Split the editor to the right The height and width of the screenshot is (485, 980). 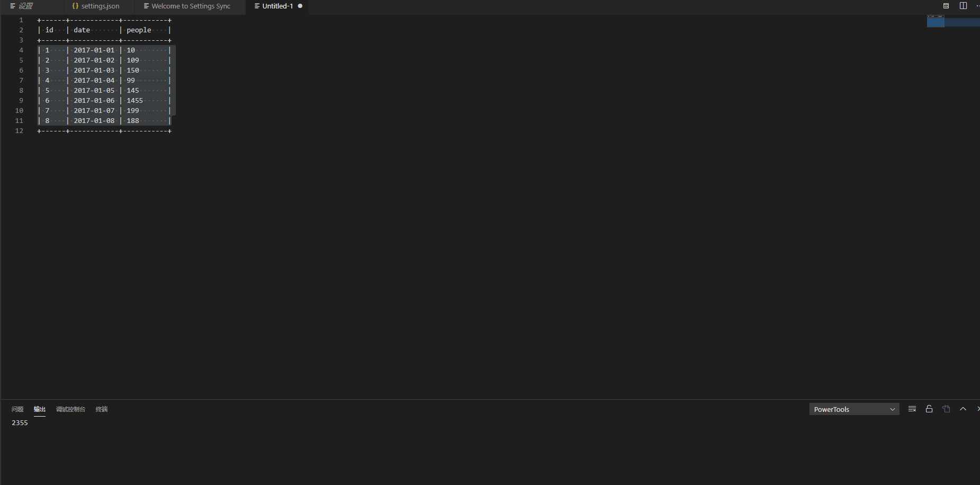point(963,6)
